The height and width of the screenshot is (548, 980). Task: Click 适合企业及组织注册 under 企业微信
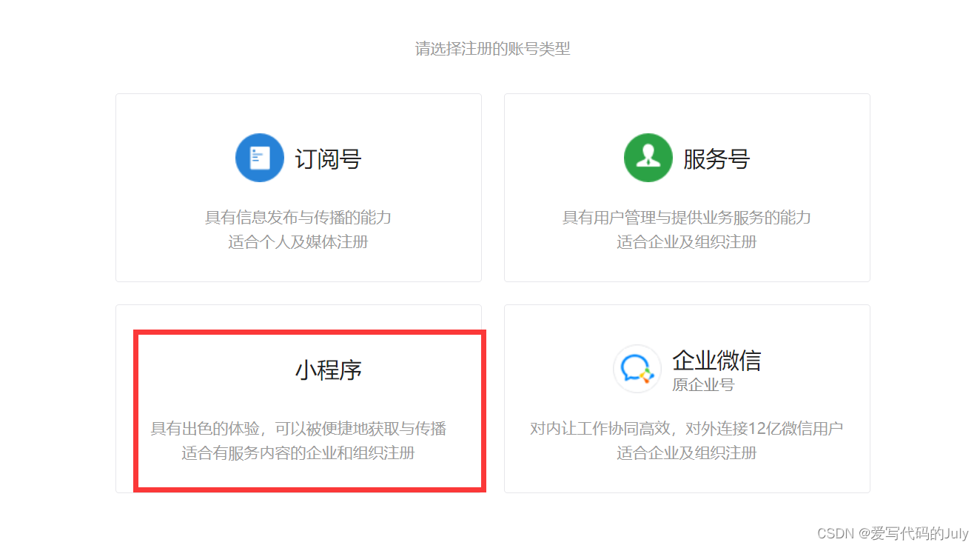click(x=687, y=452)
